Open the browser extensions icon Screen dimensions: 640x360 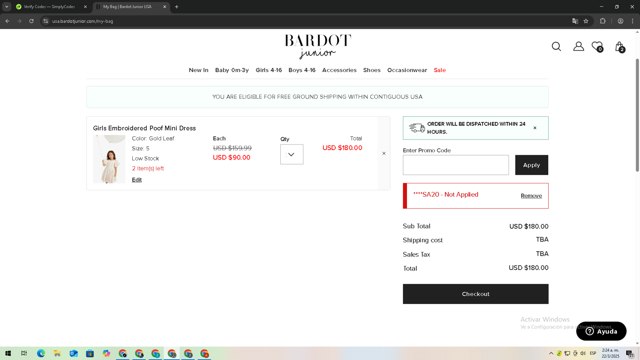pyautogui.click(x=602, y=21)
